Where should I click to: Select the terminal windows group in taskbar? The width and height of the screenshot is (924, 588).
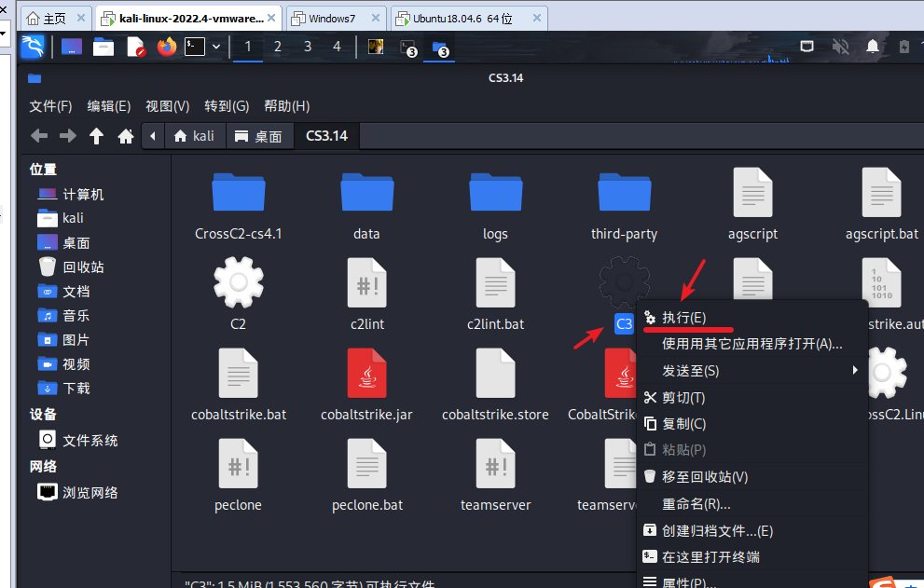click(x=408, y=48)
